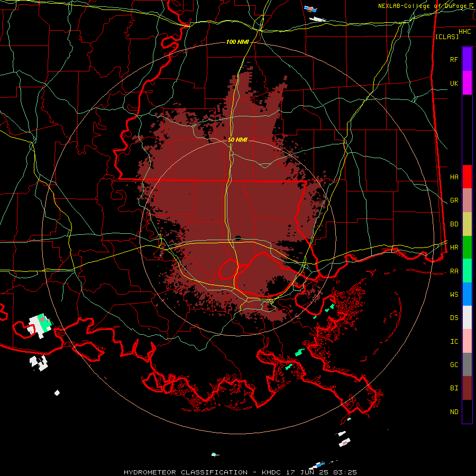Click the GR legend label

[454, 200]
